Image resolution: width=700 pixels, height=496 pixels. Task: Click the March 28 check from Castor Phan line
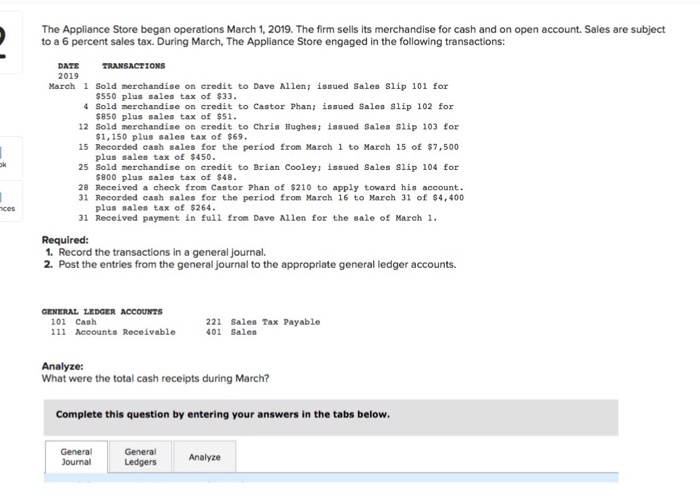pos(271,188)
